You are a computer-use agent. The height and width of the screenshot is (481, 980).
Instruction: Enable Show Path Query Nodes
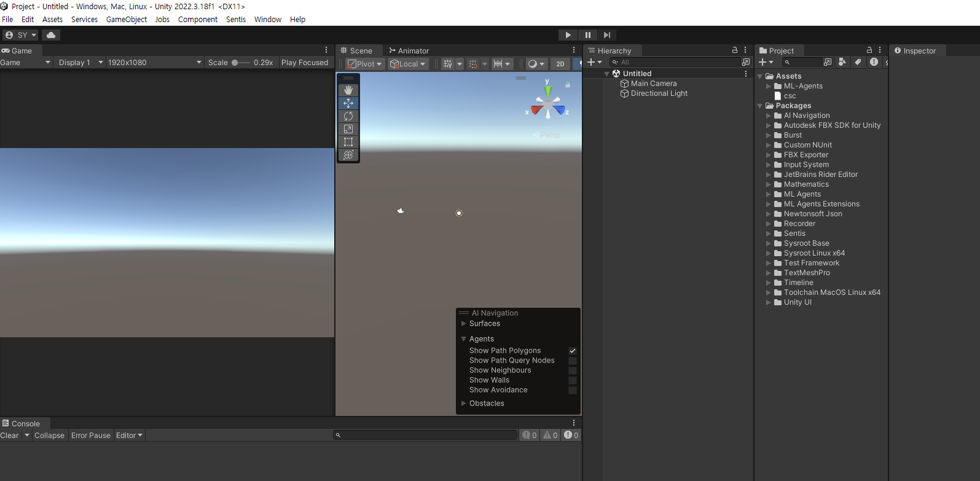[x=573, y=361]
